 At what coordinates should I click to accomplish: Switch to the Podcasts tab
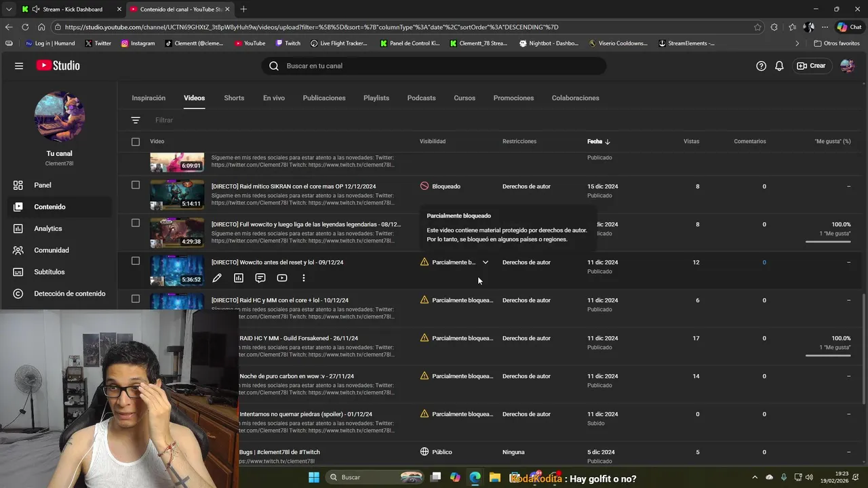(x=422, y=98)
